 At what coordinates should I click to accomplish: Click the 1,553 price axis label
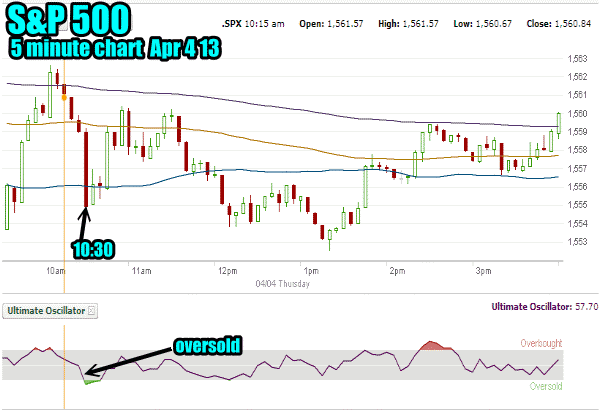tap(578, 242)
